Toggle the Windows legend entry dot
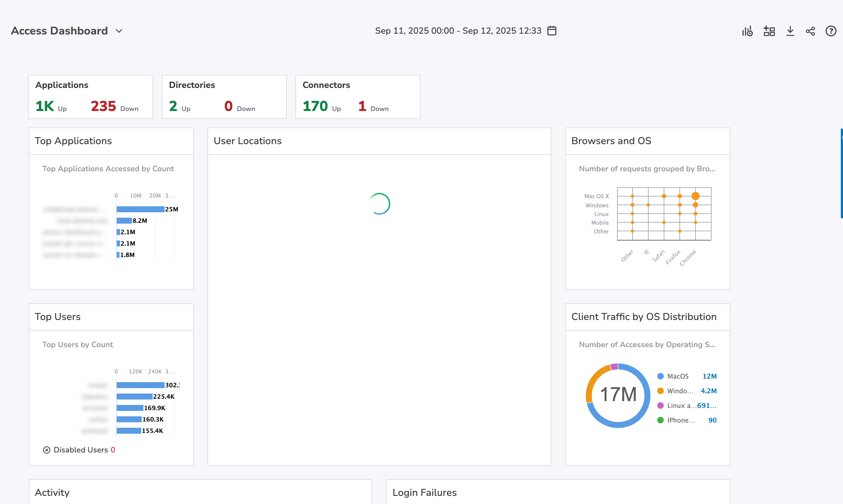Screen dimensions: 843x504 660,391
